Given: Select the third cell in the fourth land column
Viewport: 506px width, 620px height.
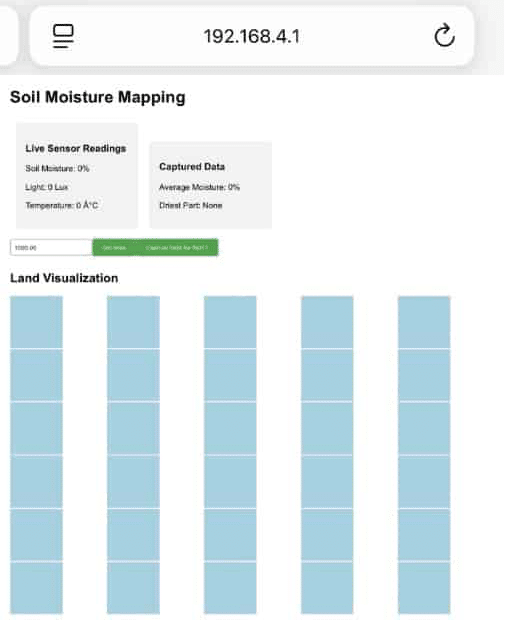Looking at the screenshot, I should tap(327, 429).
